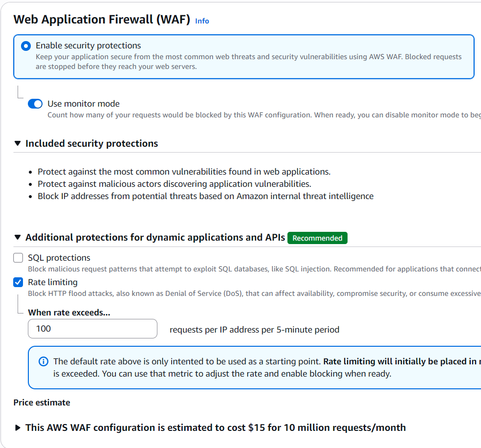The image size is (481, 448).
Task: Click the Price estimate heading
Action: 42,403
